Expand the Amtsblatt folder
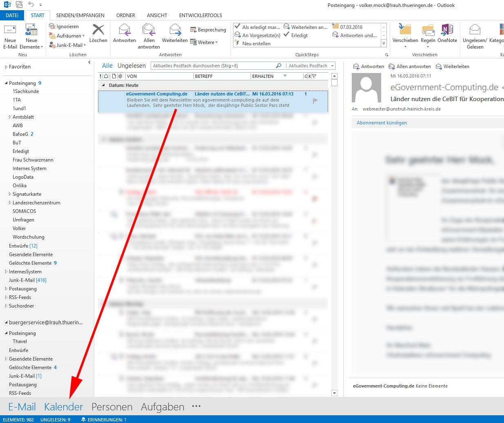This screenshot has width=504, height=423. pos(10,117)
